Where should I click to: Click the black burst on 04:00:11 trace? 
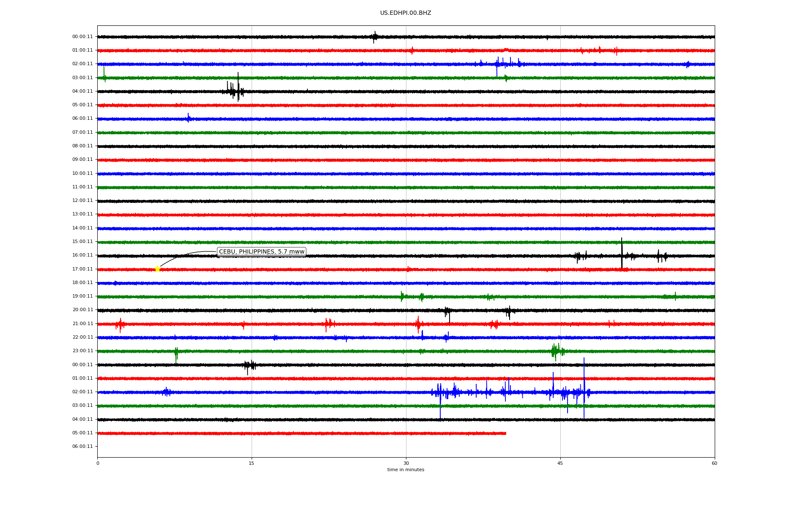pyautogui.click(x=235, y=91)
